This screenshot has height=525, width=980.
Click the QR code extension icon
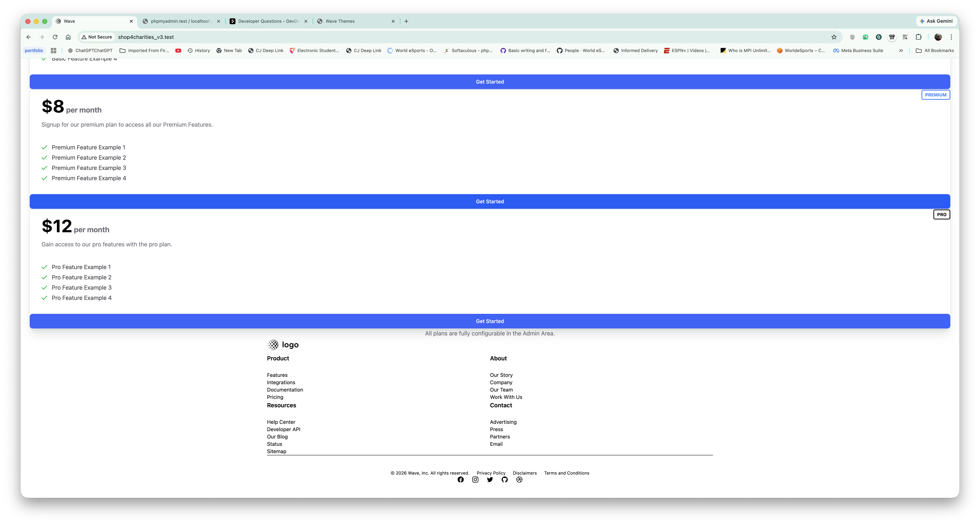905,37
